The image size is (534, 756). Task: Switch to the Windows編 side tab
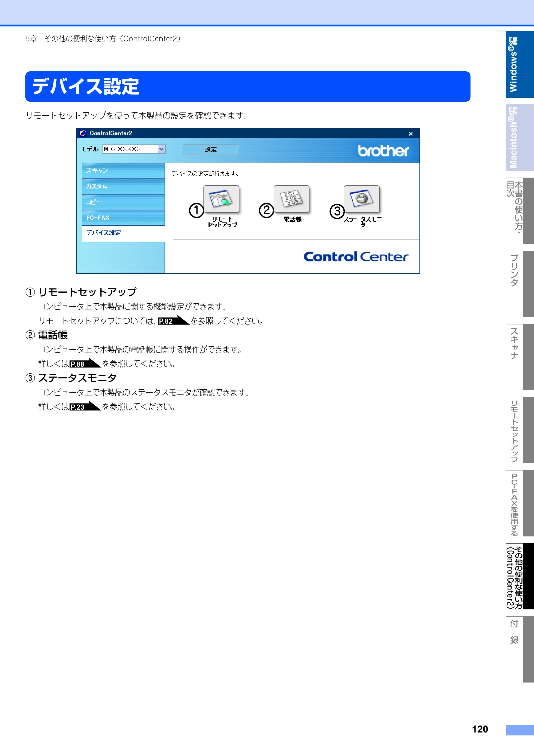[520, 65]
